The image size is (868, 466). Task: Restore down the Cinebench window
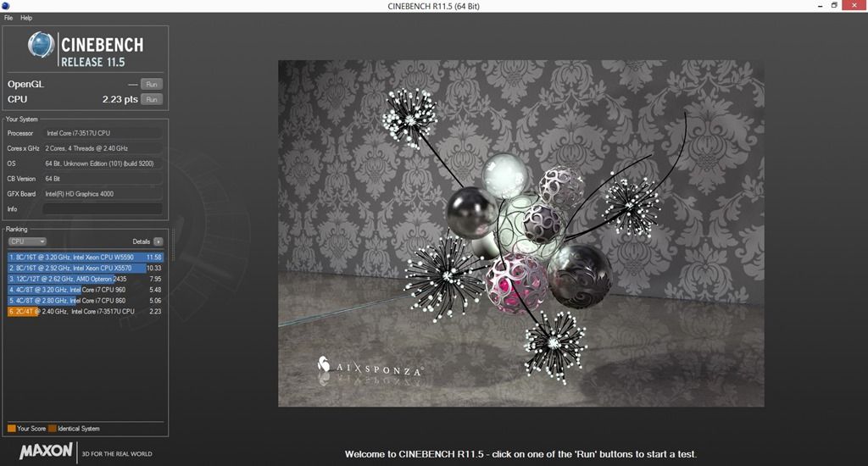[x=834, y=6]
